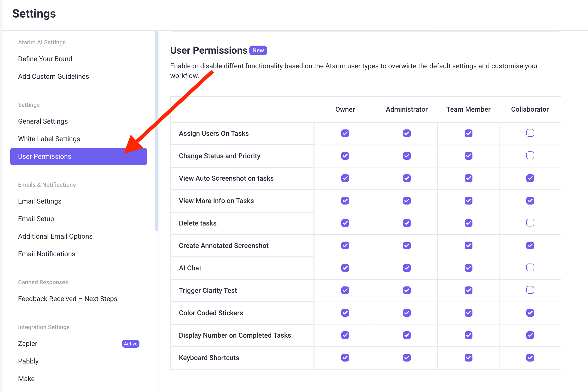Click the New badge beside User Permissions
This screenshot has width=588, height=392.
click(258, 50)
